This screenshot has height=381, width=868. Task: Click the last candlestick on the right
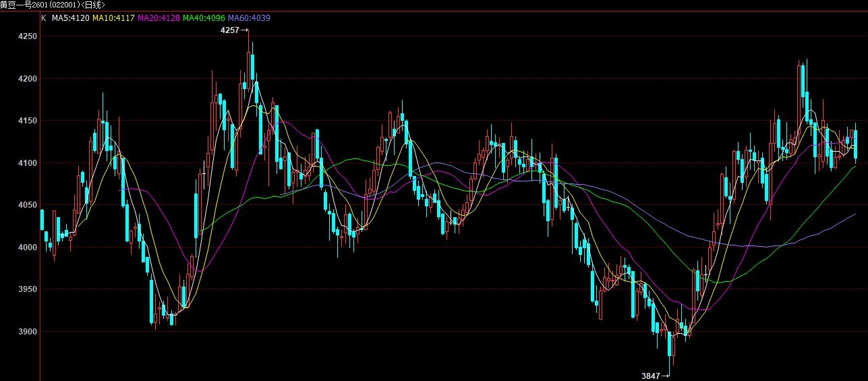click(x=856, y=146)
